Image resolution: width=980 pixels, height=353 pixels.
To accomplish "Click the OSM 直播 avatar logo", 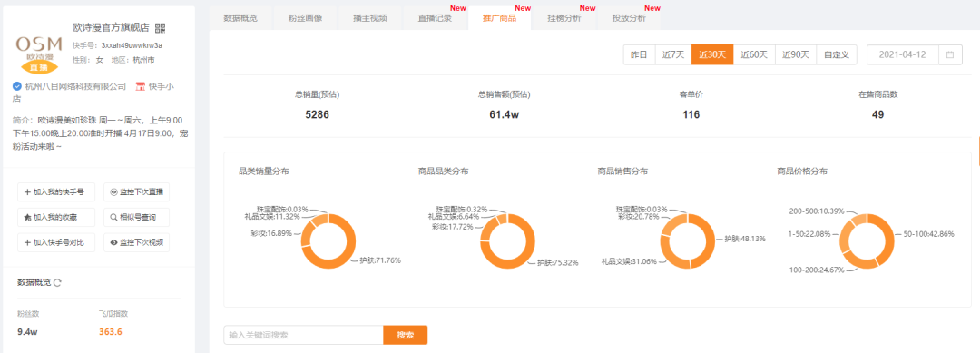I will click(x=38, y=55).
